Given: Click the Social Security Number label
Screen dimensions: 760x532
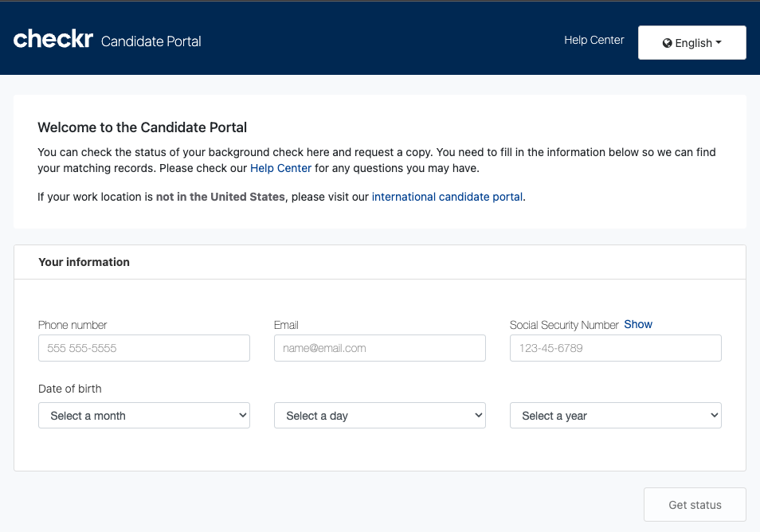Looking at the screenshot, I should pos(564,325).
